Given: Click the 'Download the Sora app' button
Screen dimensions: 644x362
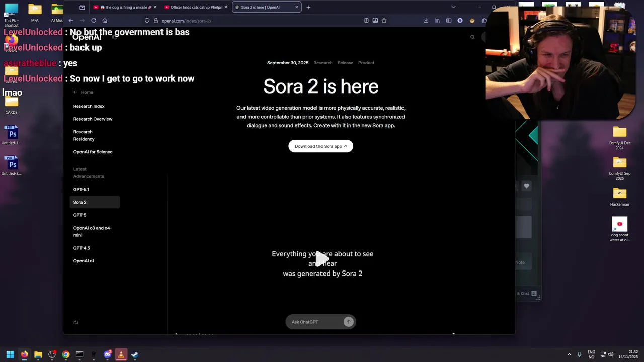Looking at the screenshot, I should pos(320,146).
